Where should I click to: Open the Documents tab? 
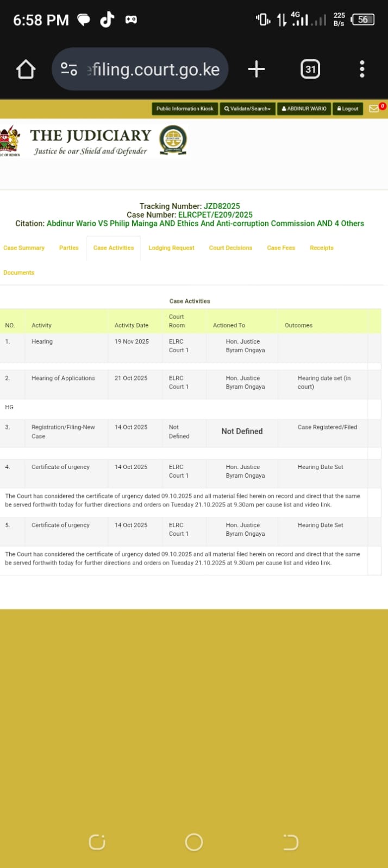tap(19, 273)
